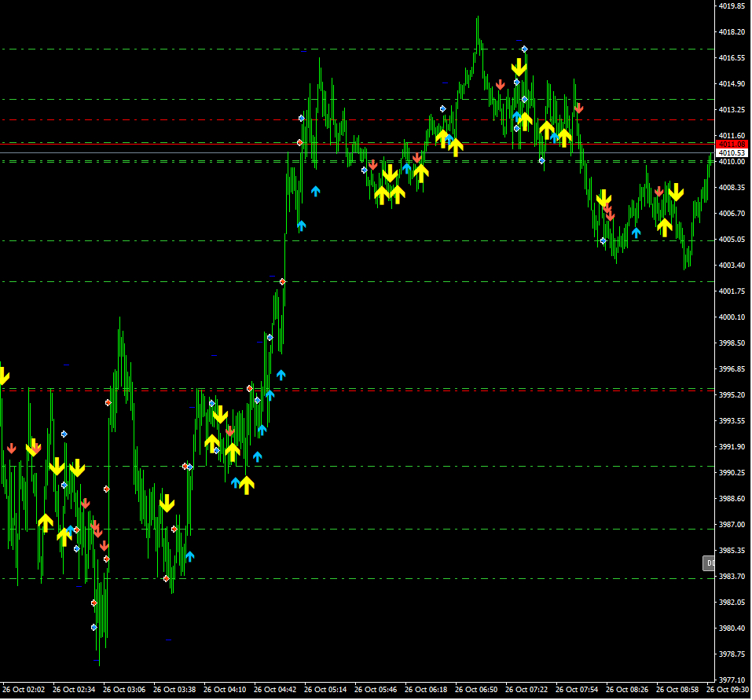
Task: Click the 26 Oct 02:34 time label
Action: pyautogui.click(x=74, y=690)
